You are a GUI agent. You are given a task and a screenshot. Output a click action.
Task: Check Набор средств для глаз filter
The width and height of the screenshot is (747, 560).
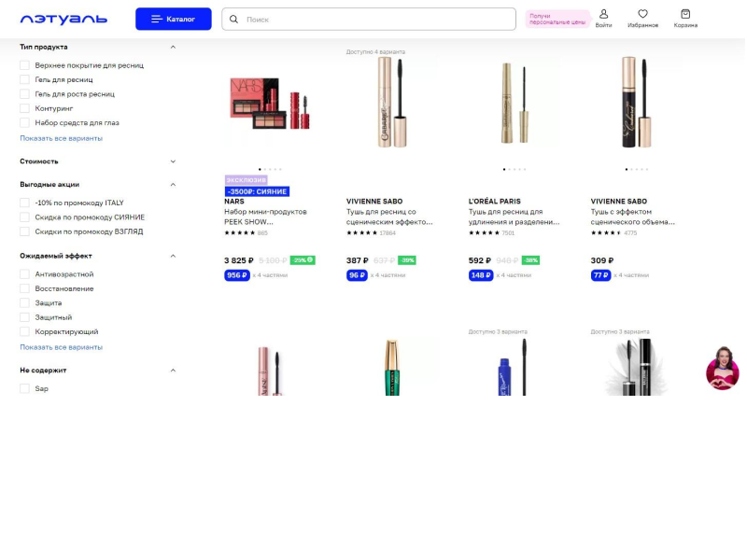pos(25,122)
